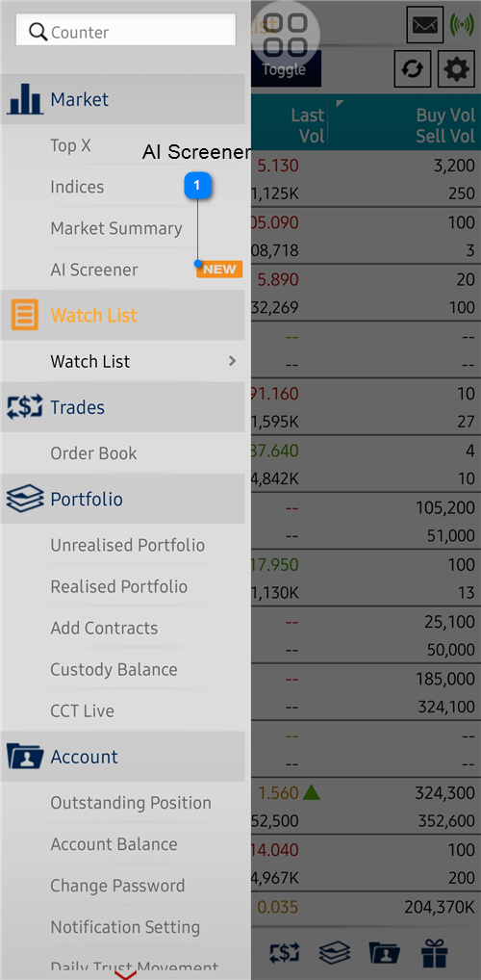The image size is (481, 980).
Task: Collapse the Market section header
Action: [x=122, y=99]
